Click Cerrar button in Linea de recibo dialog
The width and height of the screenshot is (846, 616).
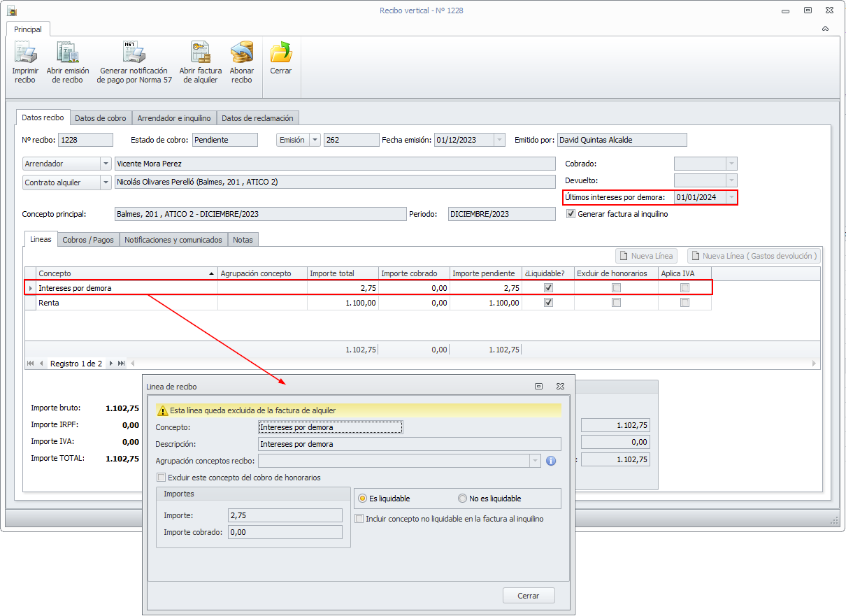click(x=529, y=596)
